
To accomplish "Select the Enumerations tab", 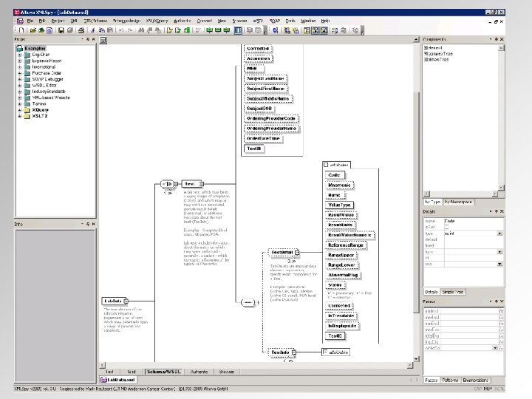I will point(475,381).
